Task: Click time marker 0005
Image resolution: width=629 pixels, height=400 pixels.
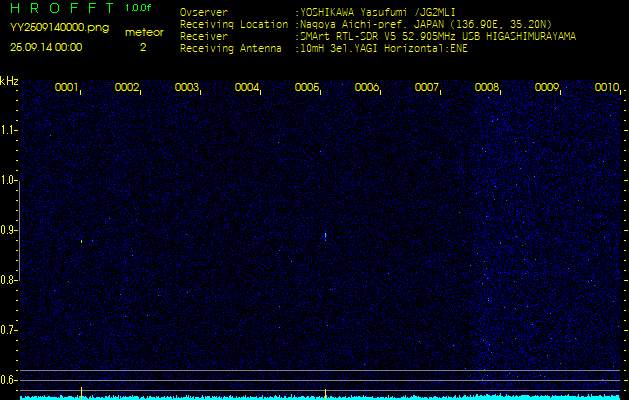Action: coord(306,87)
